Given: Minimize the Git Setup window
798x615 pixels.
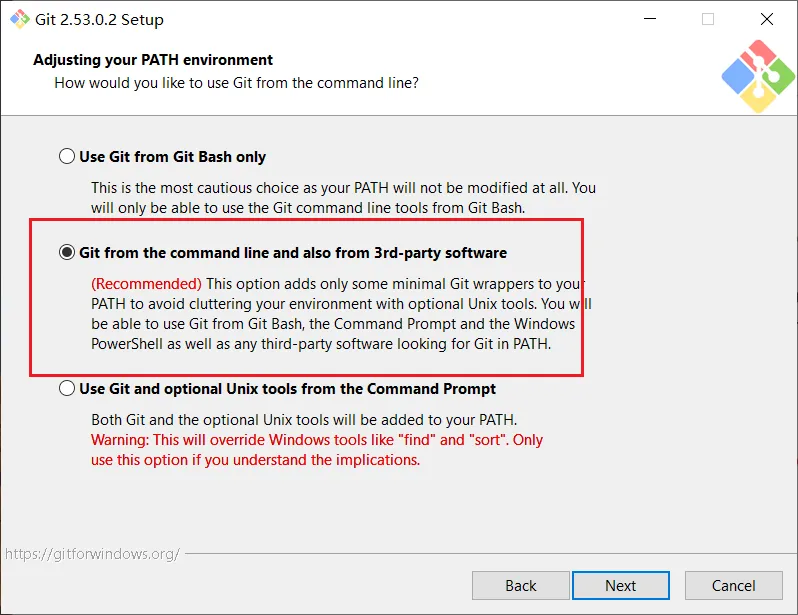Looking at the screenshot, I should point(649,19).
